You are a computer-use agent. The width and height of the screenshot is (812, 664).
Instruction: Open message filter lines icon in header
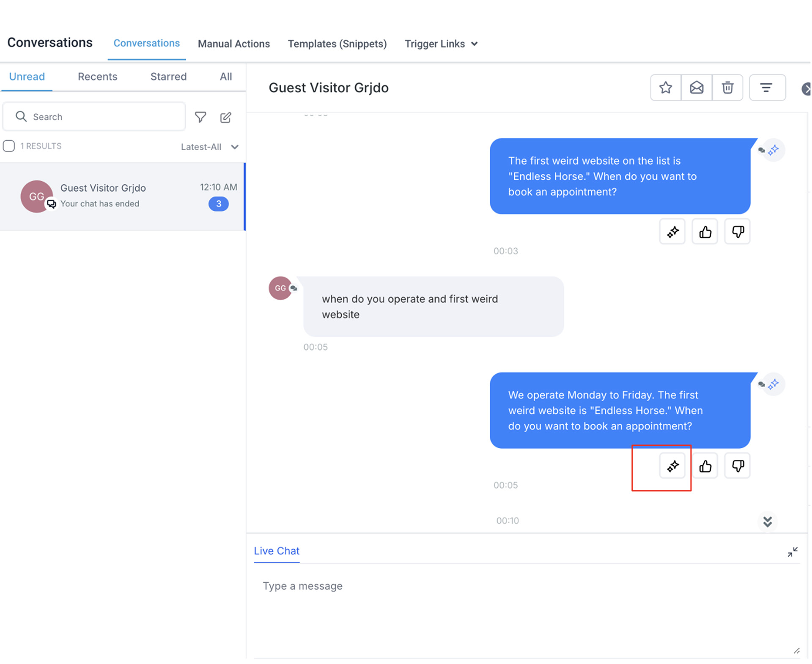[767, 88]
